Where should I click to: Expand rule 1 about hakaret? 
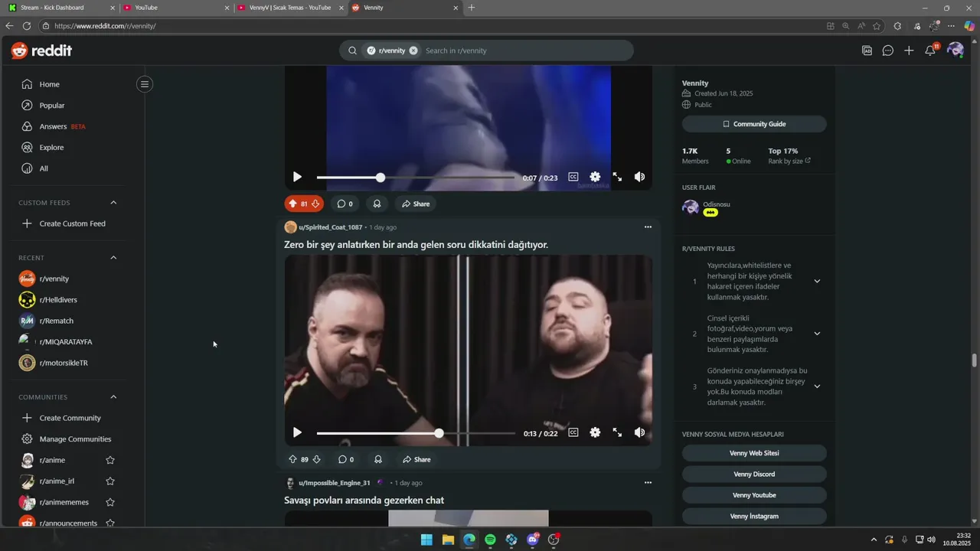[817, 281]
